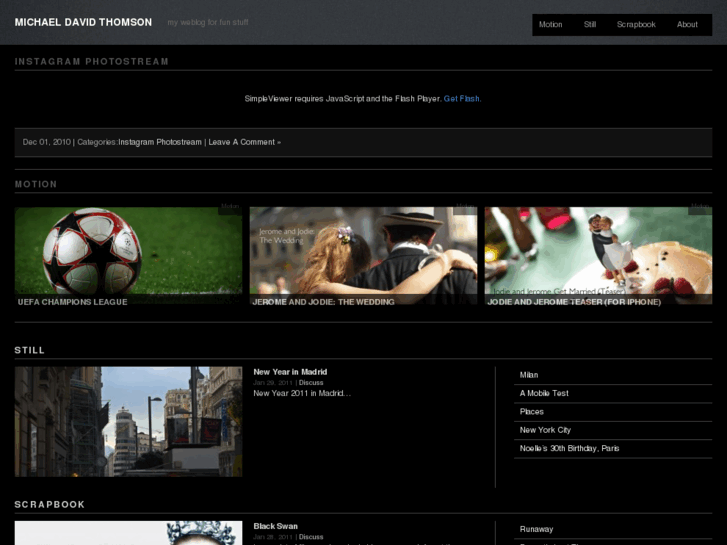Click the 'my weblog for fun stuff' tagline
The height and width of the screenshot is (545, 727).
pyautogui.click(x=208, y=22)
